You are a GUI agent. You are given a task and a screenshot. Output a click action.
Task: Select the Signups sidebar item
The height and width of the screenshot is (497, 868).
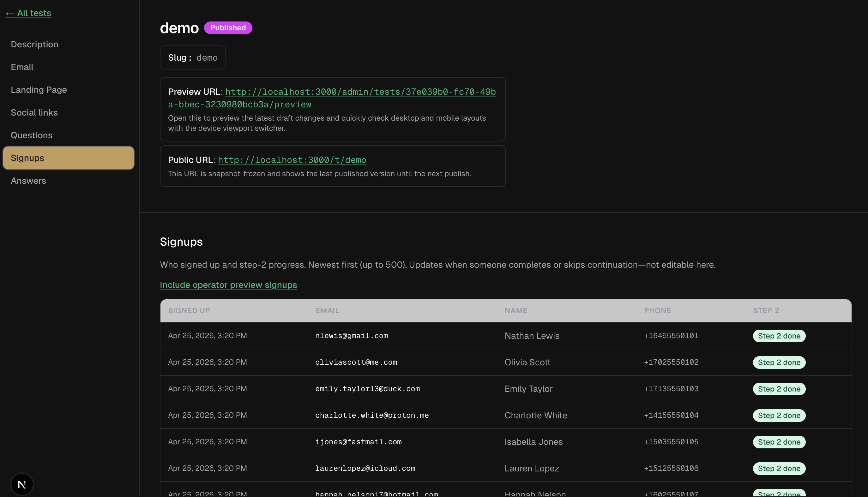68,158
